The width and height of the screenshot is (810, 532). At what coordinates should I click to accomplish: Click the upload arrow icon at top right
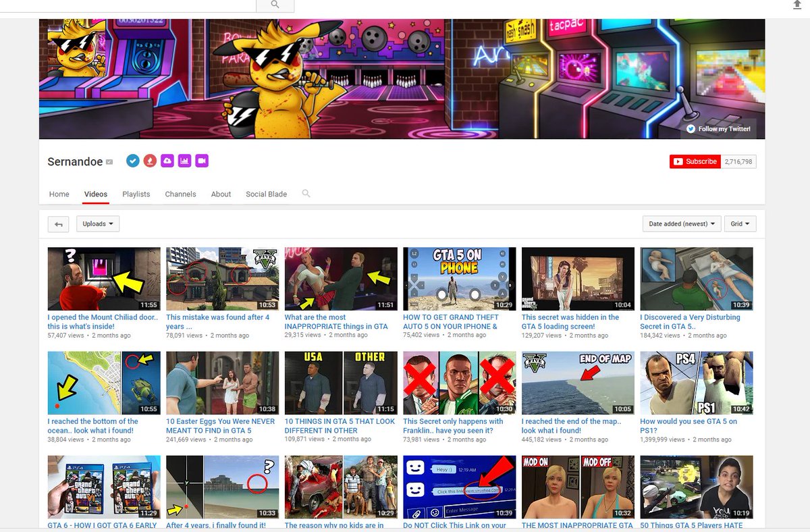[x=798, y=5]
